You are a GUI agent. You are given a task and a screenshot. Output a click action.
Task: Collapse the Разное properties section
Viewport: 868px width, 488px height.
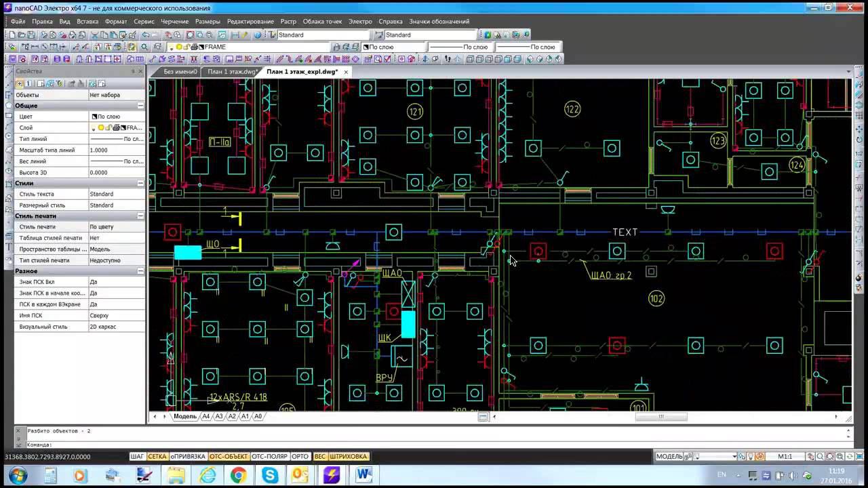pyautogui.click(x=140, y=271)
